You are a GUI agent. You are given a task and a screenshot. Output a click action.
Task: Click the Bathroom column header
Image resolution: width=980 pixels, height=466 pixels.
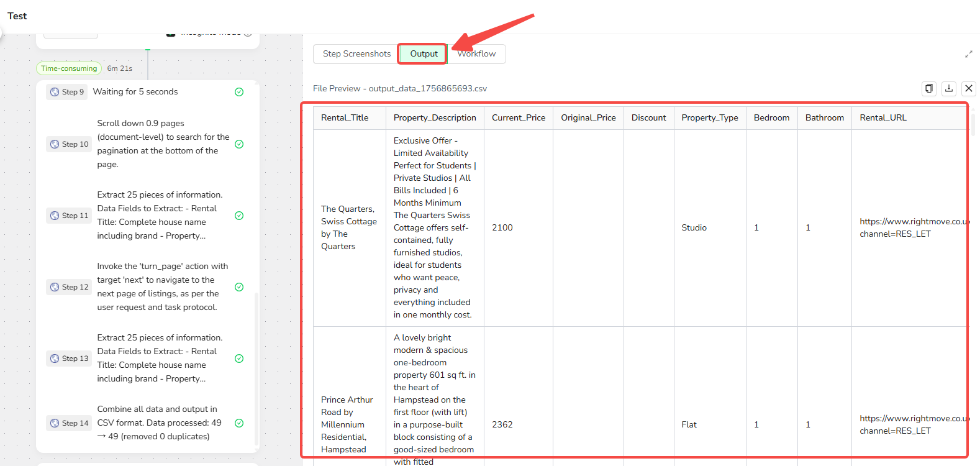click(825, 117)
